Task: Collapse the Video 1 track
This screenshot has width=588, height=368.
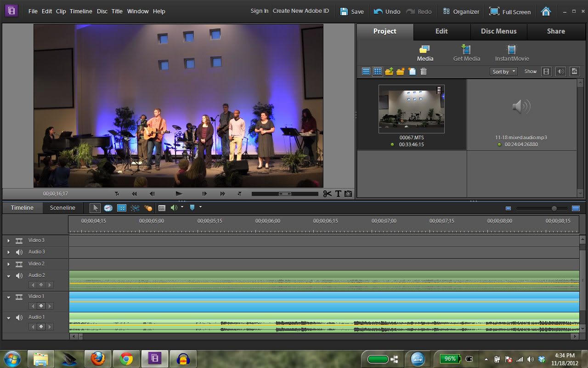Action: [8, 297]
